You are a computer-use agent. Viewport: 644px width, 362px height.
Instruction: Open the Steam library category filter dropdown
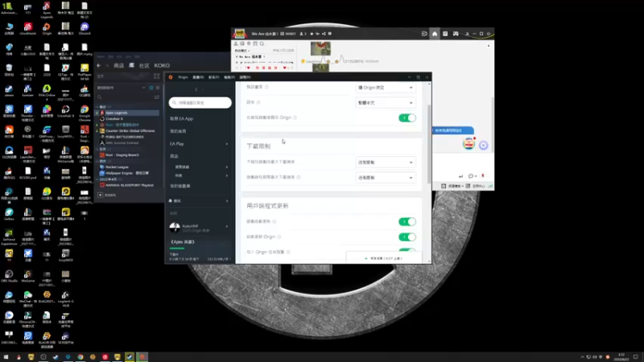click(x=143, y=88)
